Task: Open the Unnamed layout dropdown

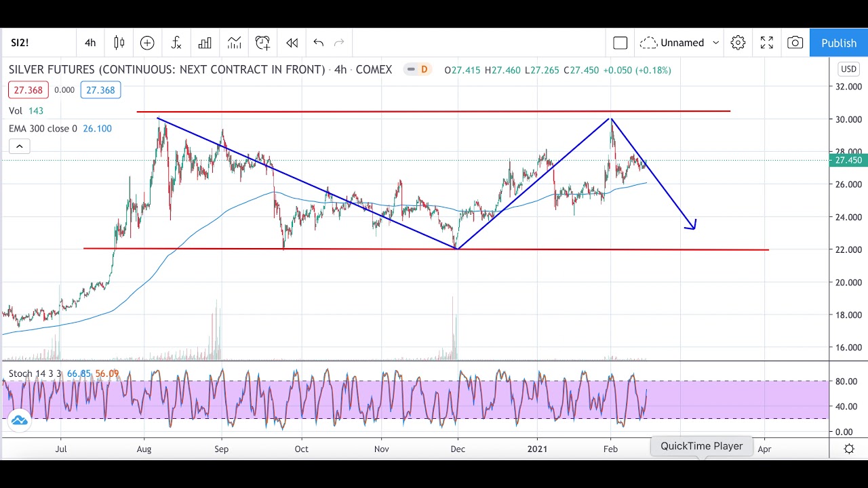Action: click(680, 43)
